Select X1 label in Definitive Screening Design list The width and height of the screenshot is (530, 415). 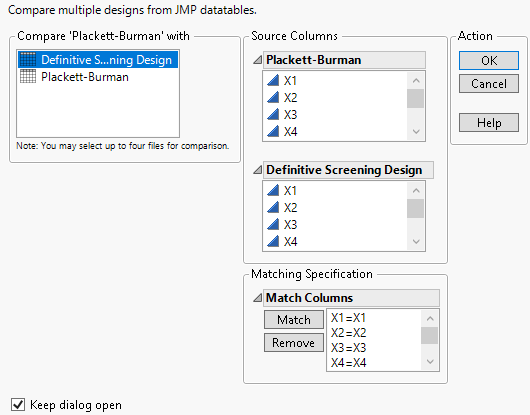point(290,191)
